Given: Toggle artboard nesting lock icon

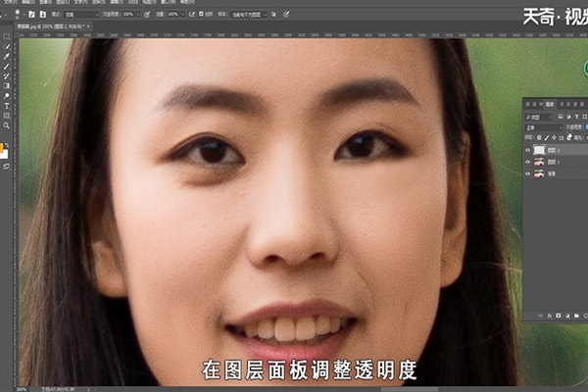Looking at the screenshot, I should [x=562, y=138].
